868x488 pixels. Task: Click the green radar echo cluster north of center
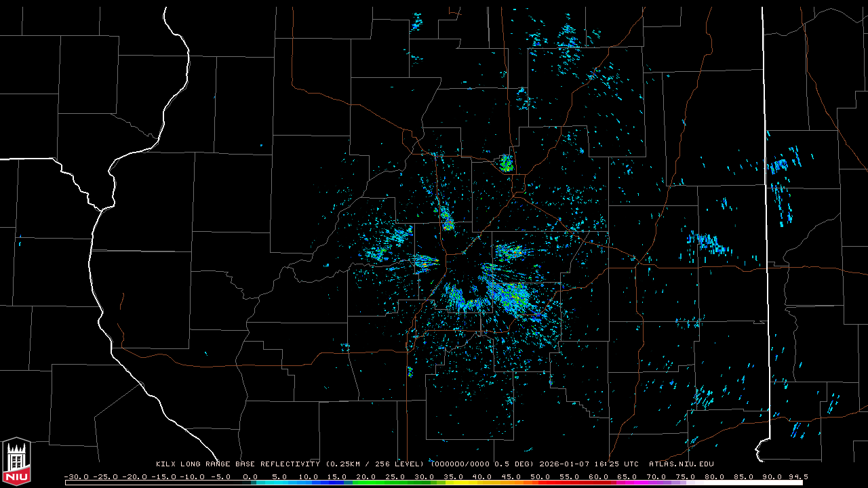[x=507, y=163]
